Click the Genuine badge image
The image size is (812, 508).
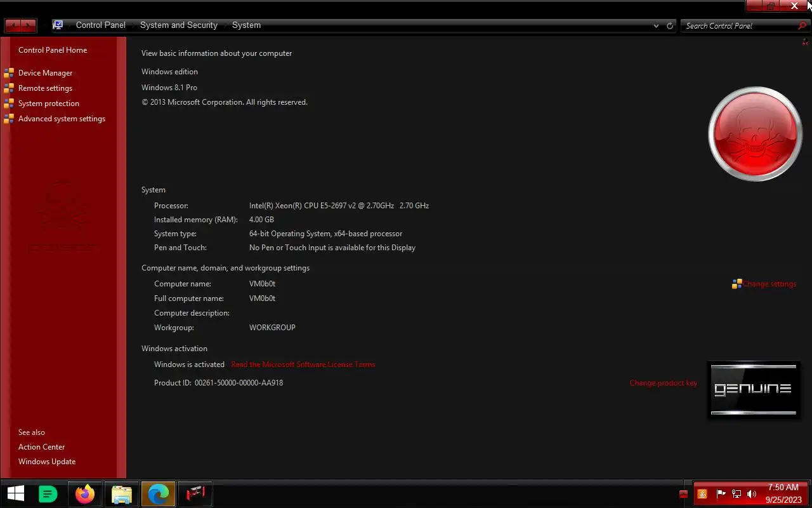753,389
